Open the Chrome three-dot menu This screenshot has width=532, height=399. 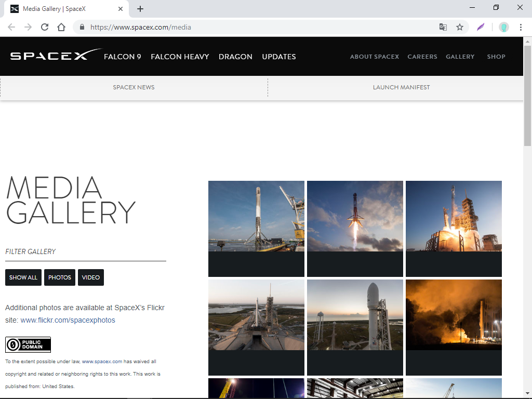pyautogui.click(x=521, y=27)
